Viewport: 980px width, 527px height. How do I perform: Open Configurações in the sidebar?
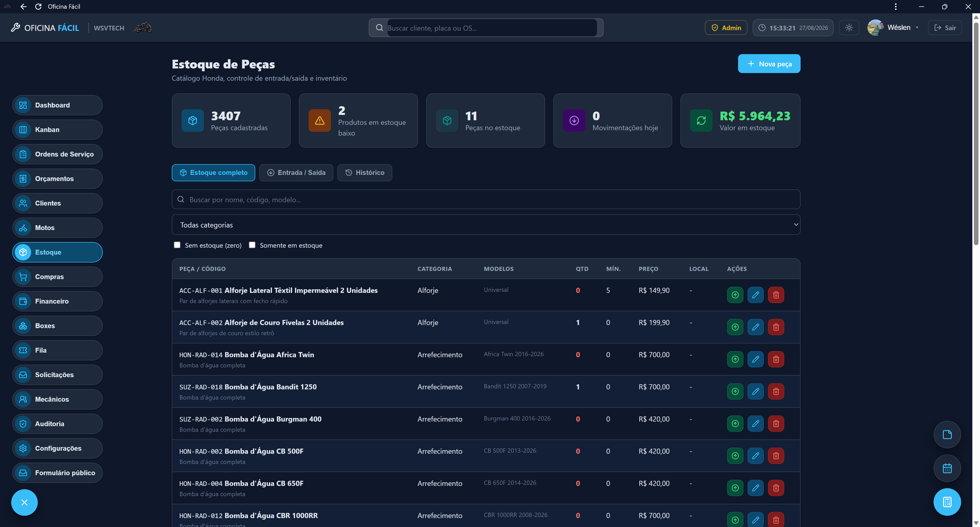(x=57, y=448)
